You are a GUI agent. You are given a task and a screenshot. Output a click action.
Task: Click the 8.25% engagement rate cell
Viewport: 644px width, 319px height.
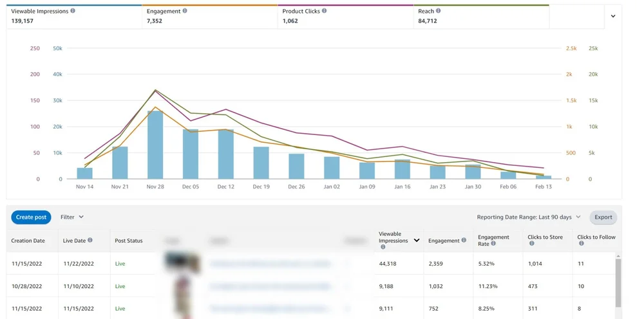[x=486, y=308]
